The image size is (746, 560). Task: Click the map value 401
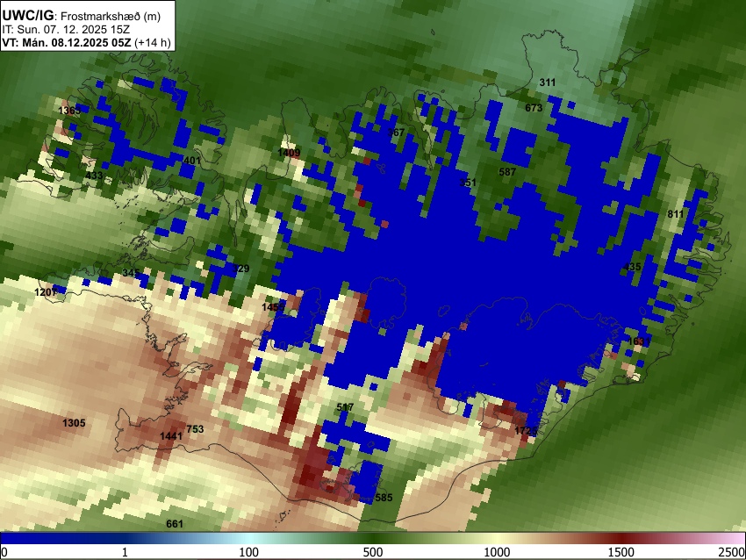pyautogui.click(x=191, y=161)
